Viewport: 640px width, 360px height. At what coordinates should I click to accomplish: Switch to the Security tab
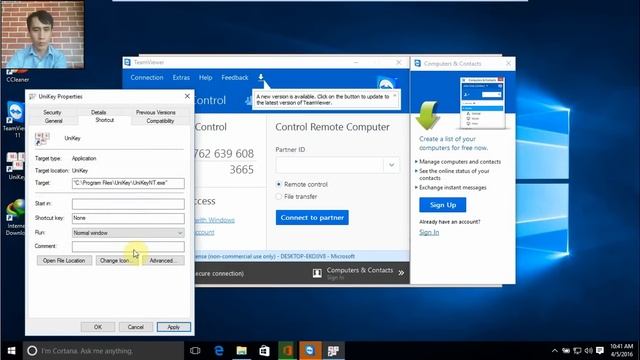(52, 112)
